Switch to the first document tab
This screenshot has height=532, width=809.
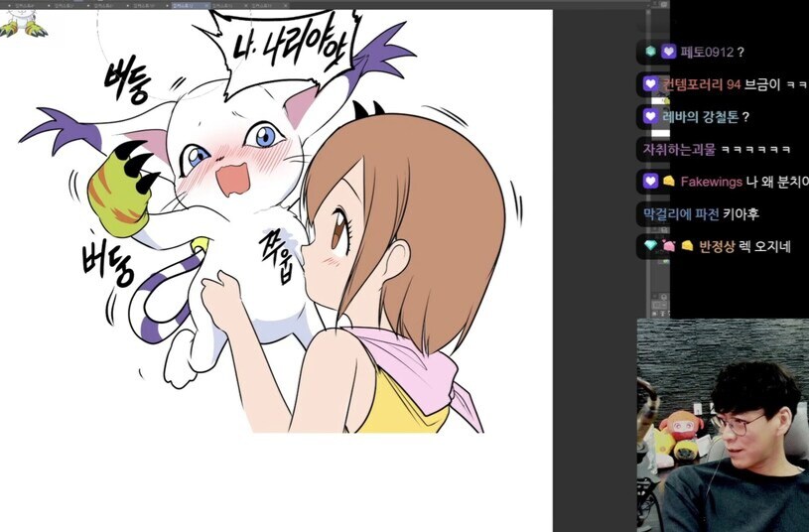point(25,5)
